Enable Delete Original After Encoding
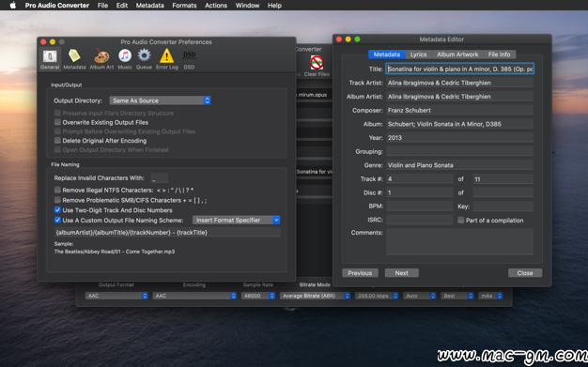Viewport: 588px width, 367px height. tap(57, 140)
